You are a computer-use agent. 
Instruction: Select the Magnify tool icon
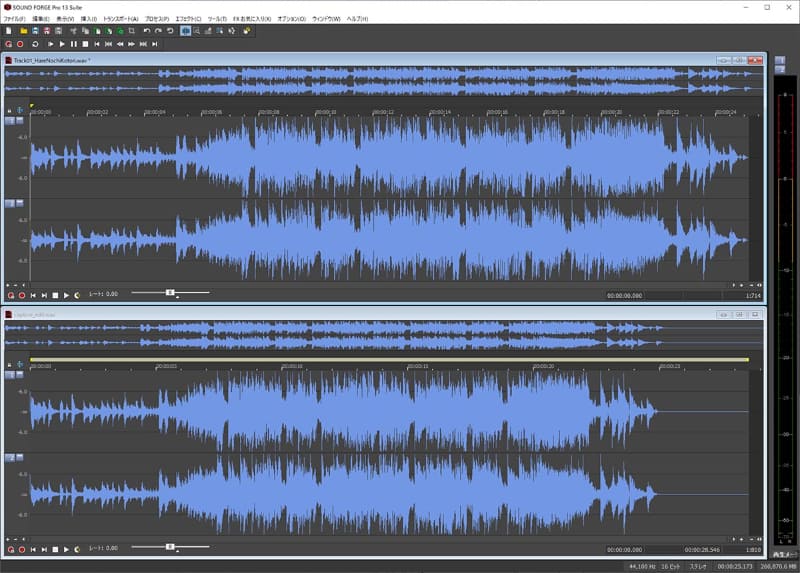[197, 31]
